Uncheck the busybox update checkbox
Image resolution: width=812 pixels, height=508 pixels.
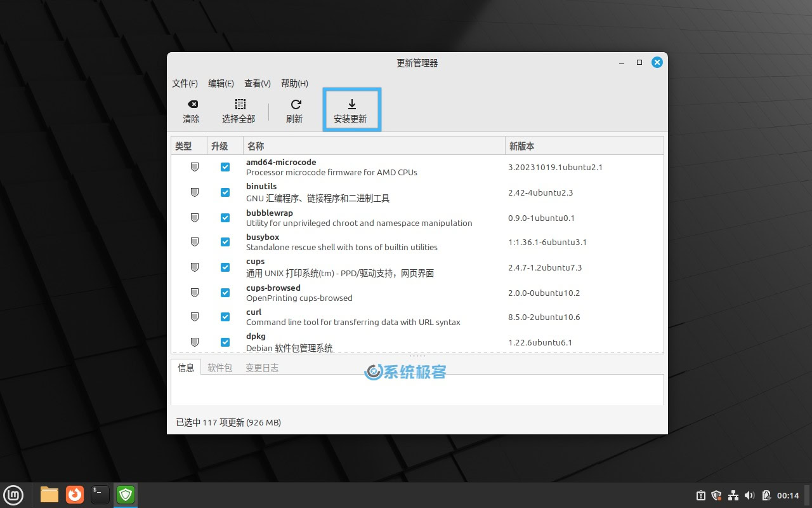click(x=225, y=242)
